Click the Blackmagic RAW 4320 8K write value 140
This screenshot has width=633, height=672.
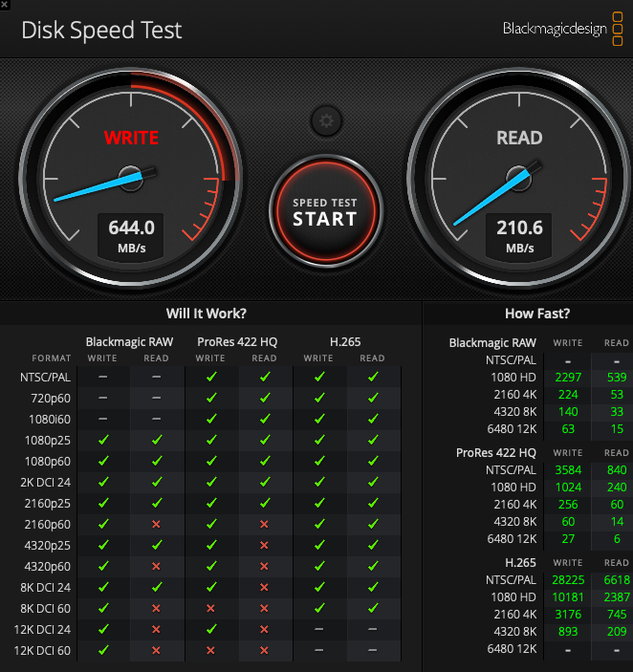click(568, 411)
